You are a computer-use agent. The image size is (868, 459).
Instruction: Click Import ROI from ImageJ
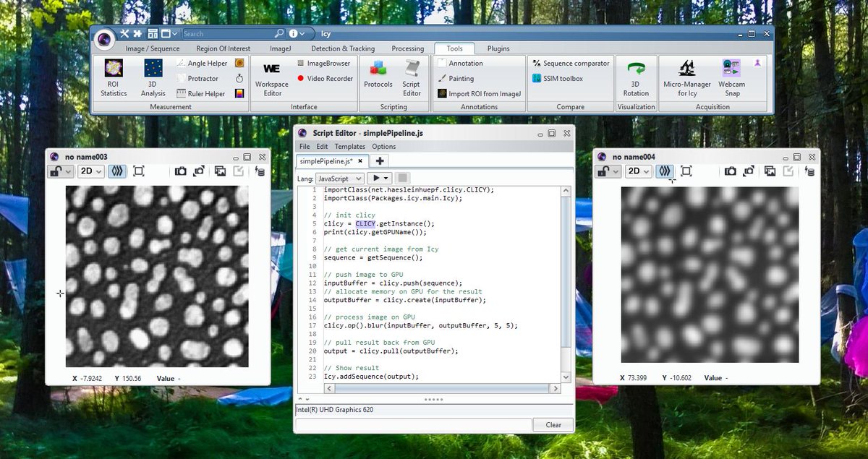(x=480, y=93)
